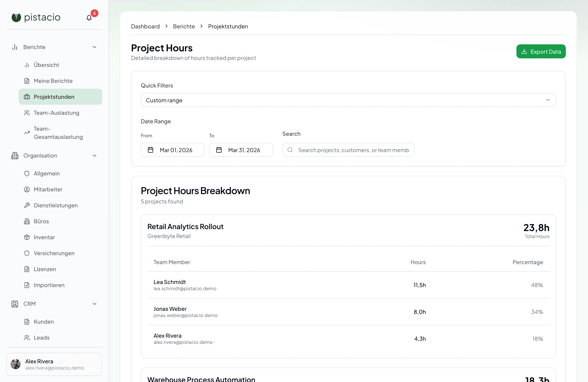Click the Versicherungen shield icon

27,253
